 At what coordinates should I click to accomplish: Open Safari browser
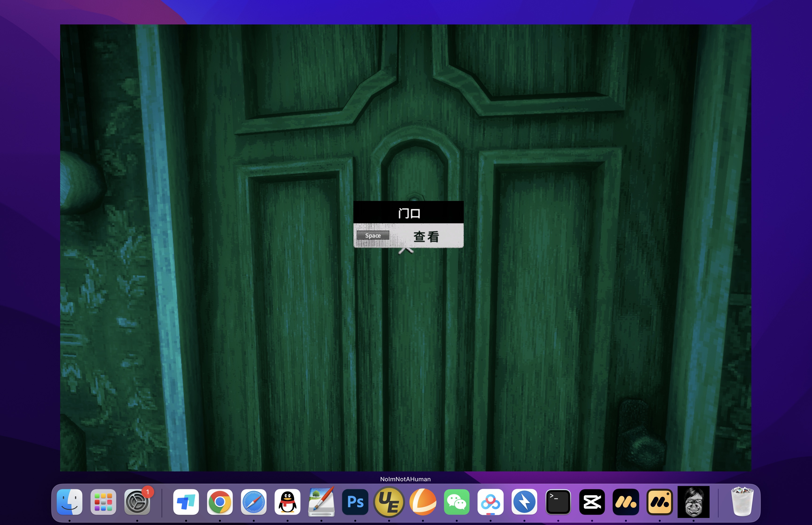(254, 502)
